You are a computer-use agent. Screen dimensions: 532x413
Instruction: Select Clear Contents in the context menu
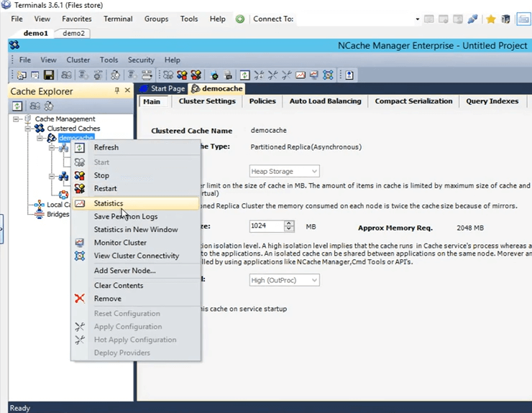click(136, 285)
